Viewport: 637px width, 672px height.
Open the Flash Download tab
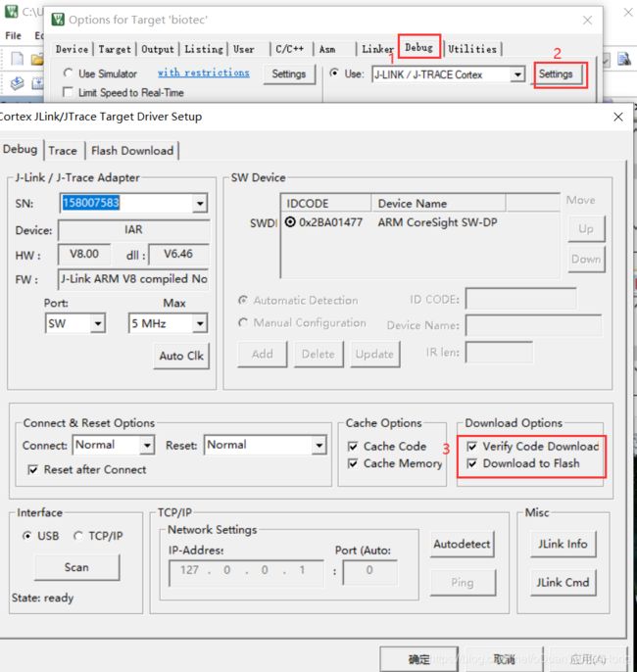click(x=132, y=151)
